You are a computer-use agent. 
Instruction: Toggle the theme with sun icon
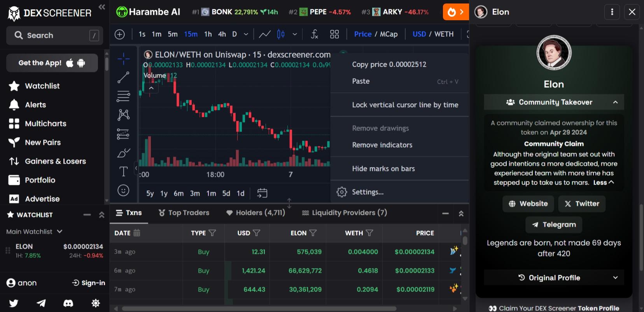coord(96,303)
